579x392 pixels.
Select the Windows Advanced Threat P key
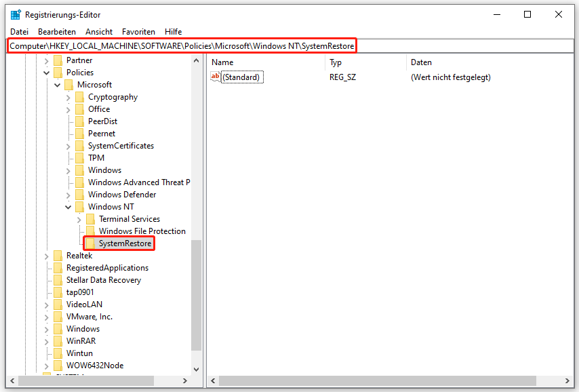139,182
